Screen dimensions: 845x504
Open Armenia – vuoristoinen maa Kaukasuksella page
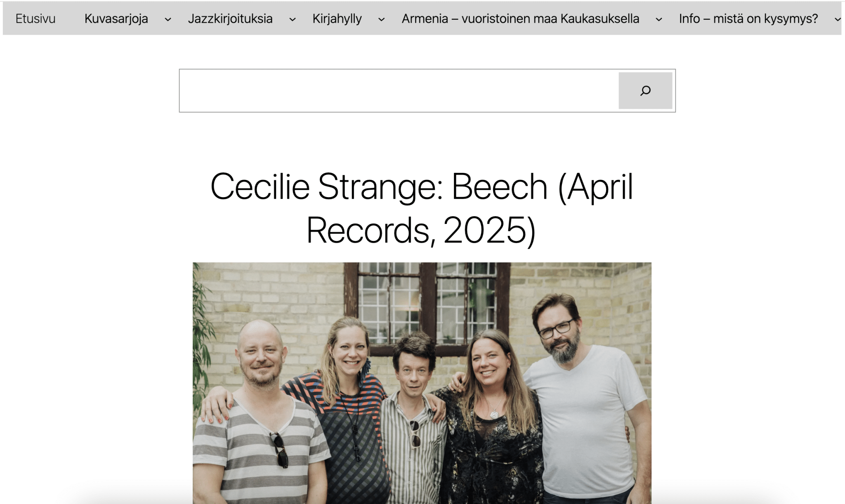(x=521, y=19)
